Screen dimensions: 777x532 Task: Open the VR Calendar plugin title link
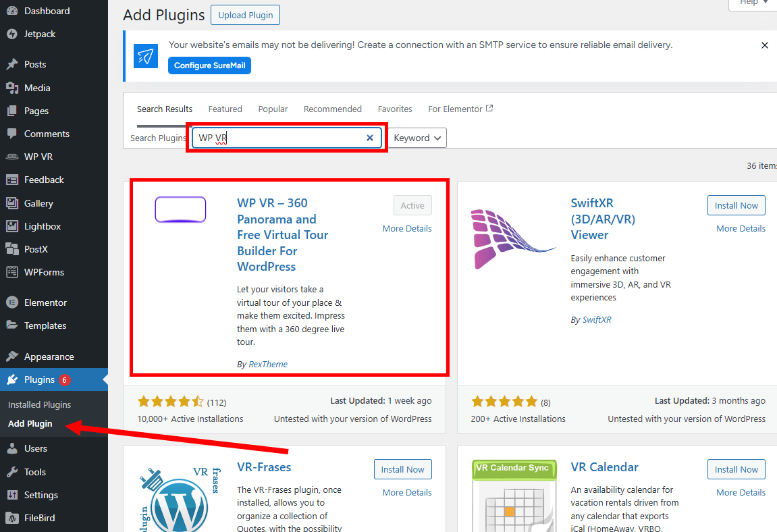[x=604, y=467]
